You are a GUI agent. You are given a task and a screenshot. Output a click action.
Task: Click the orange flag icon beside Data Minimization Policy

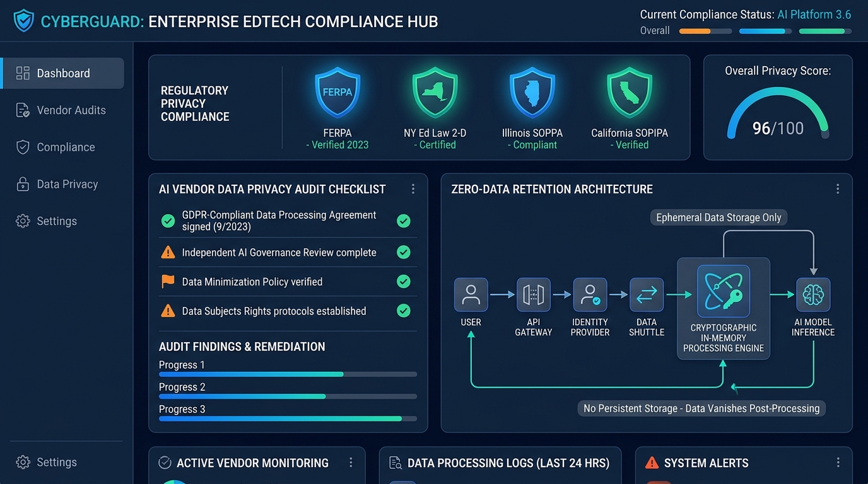point(168,282)
